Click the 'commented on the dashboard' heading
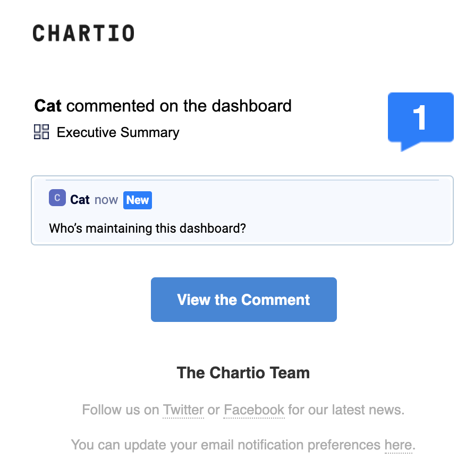This screenshot has height=476, width=474. click(179, 106)
